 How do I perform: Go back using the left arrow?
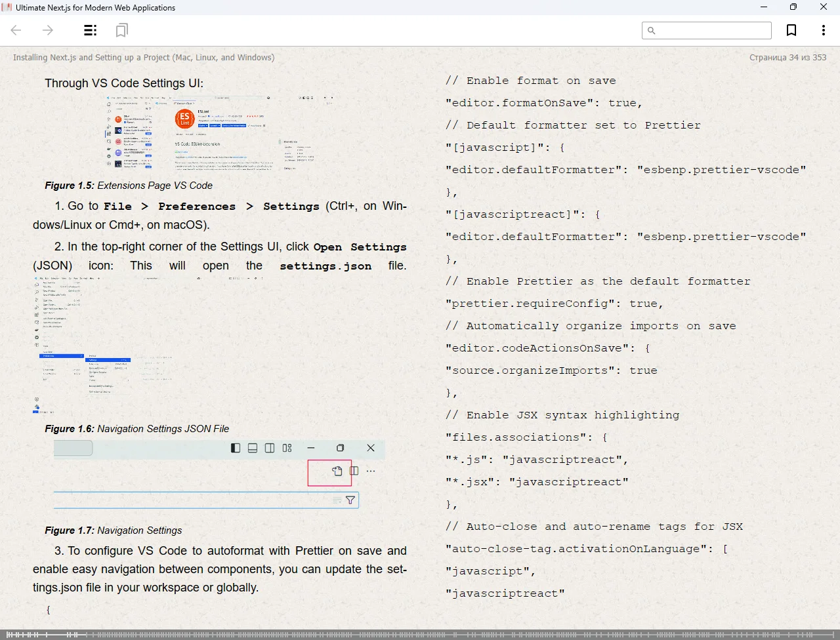pos(16,30)
